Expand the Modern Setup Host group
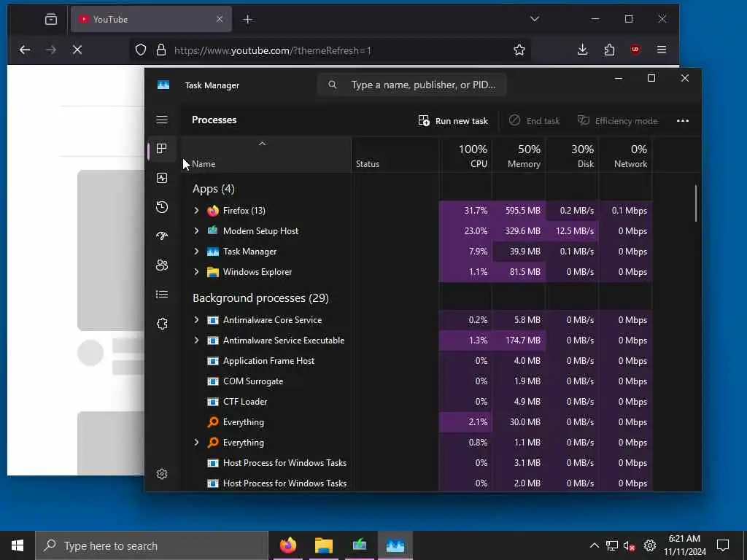This screenshot has height=560, width=747. (x=196, y=231)
